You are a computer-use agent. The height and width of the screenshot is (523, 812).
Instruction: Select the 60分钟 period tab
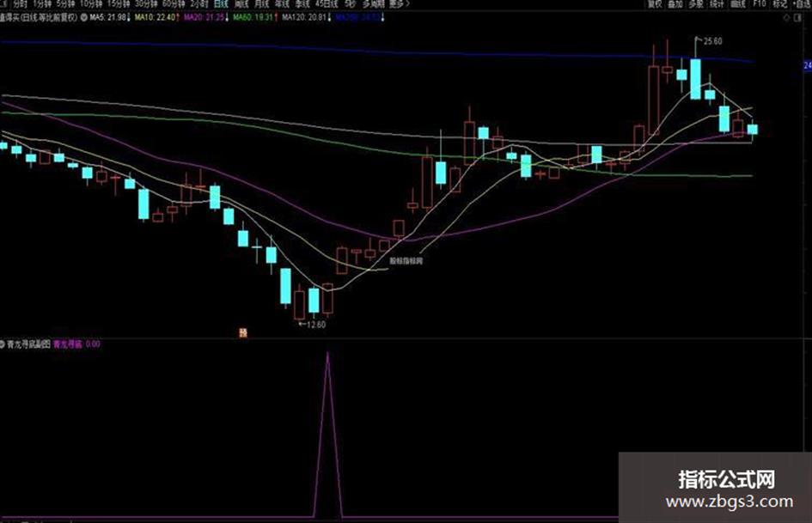coord(174,3)
